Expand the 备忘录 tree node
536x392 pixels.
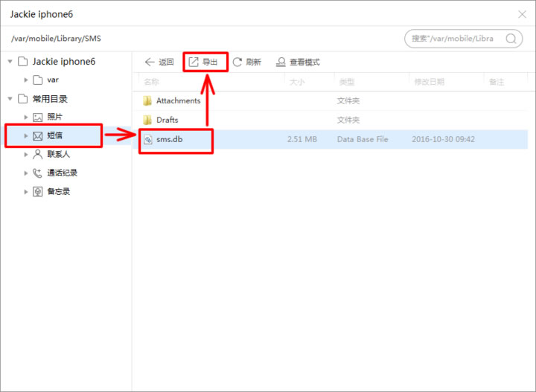[26, 192]
